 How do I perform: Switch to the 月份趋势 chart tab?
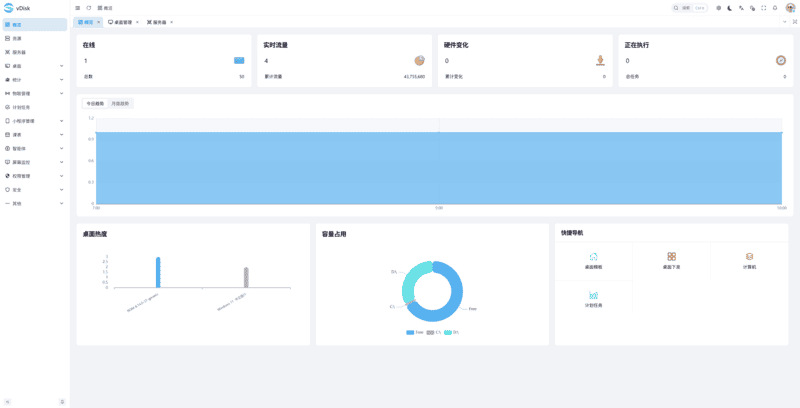click(120, 103)
